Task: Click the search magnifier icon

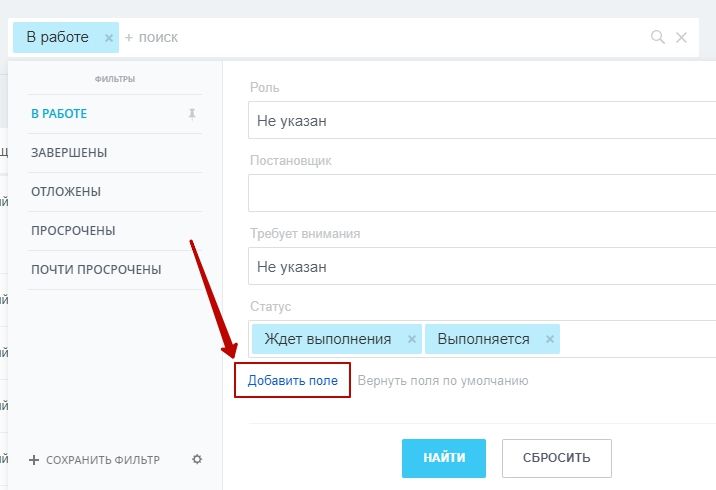Action: pos(658,37)
